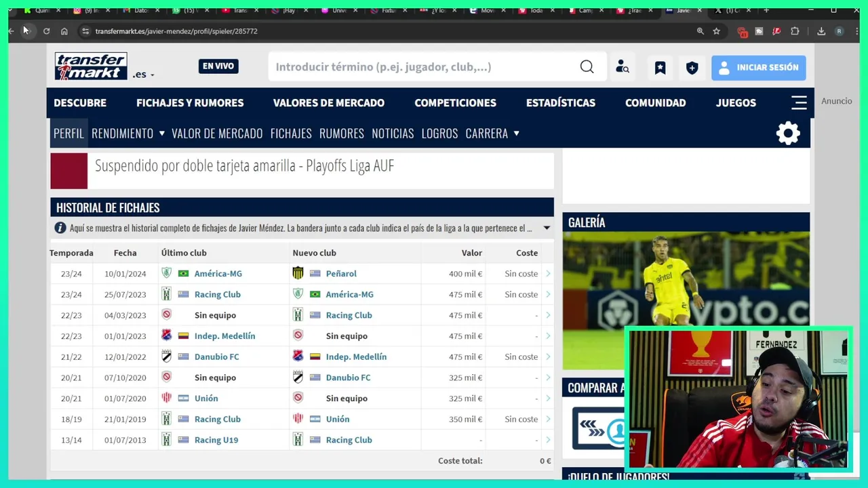Open the Galería player photo
Viewport: 868px width, 488px height.
(x=686, y=300)
